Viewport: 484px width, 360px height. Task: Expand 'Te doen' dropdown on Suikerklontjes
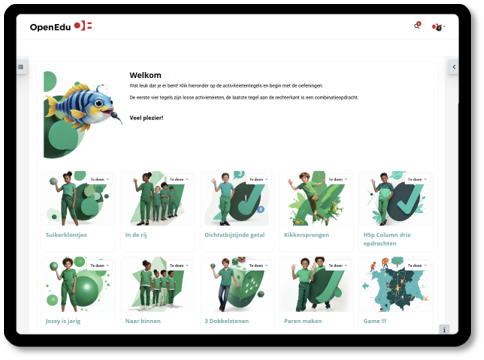(100, 179)
